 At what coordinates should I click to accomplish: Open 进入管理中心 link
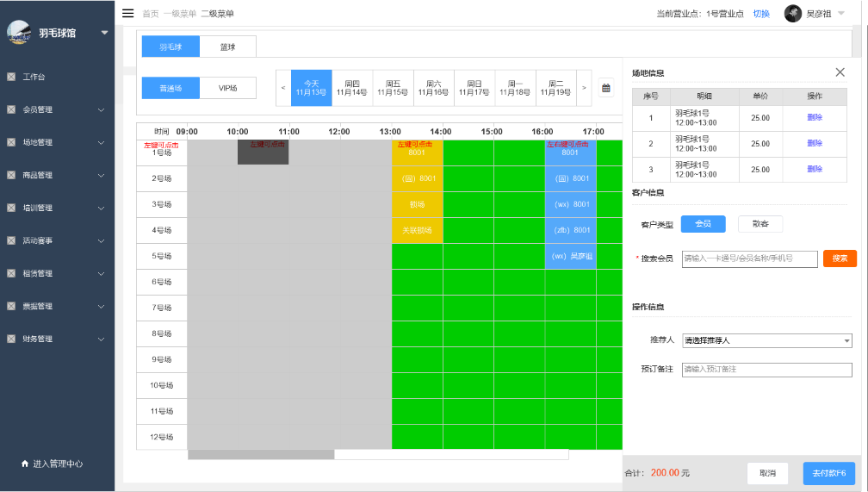[58, 464]
